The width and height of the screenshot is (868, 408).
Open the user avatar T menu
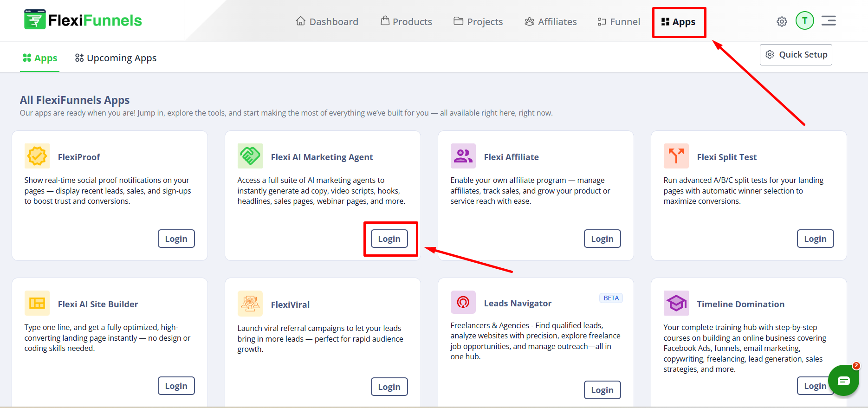[804, 20]
